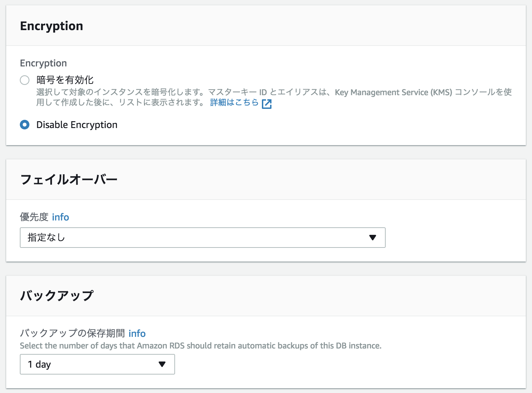
Task: Open the 詳細はこちら link
Action: (x=234, y=102)
